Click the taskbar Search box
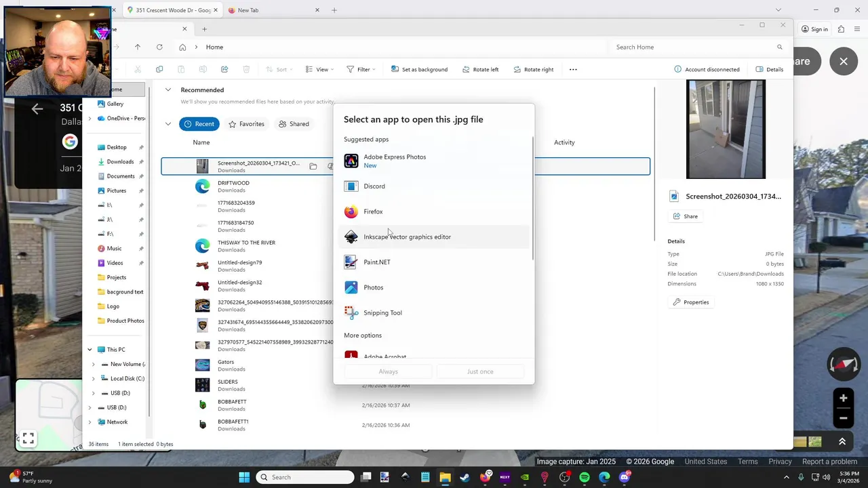The image size is (868, 488). coord(305,477)
